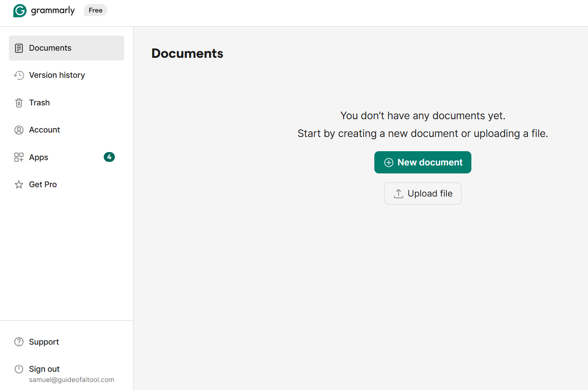Image resolution: width=588 pixels, height=390 pixels.
Task: Click the grammarly wordmark text
Action: [53, 11]
